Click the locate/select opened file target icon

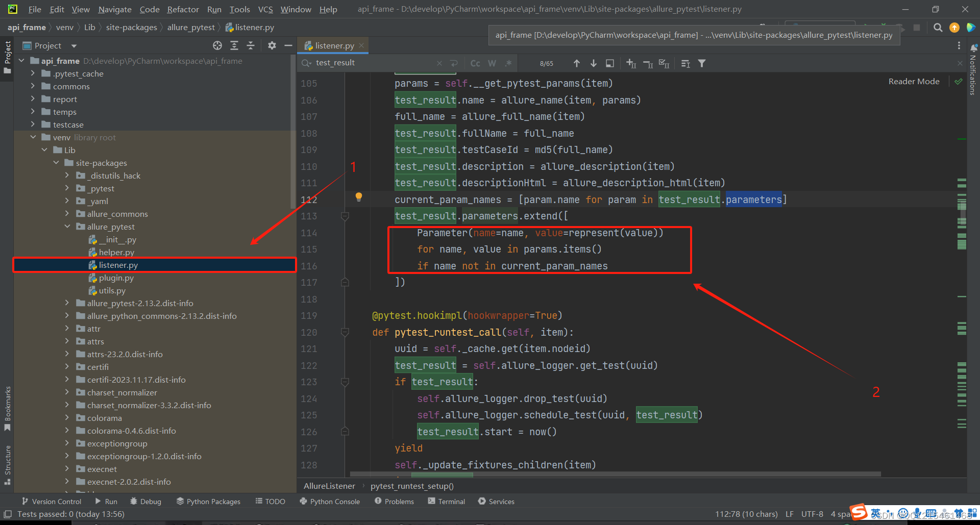pyautogui.click(x=217, y=45)
